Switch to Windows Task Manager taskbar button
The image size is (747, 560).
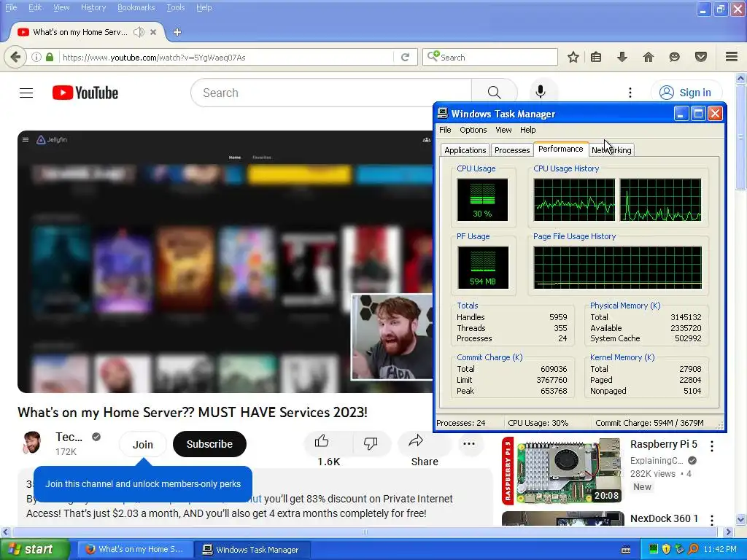(x=252, y=550)
